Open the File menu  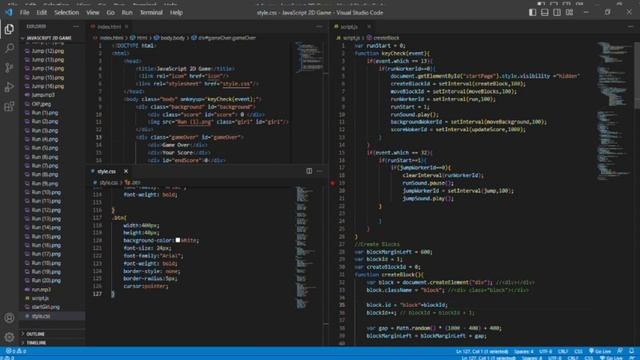[x=24, y=13]
